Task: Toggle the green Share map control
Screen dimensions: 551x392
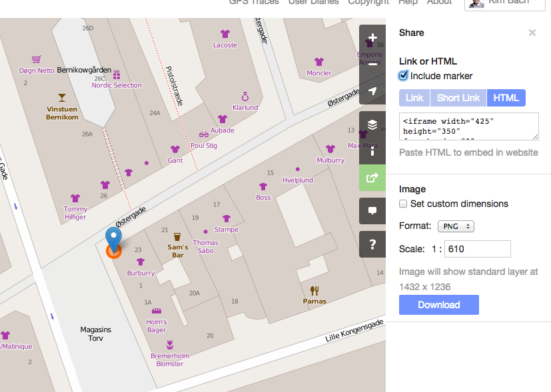Action: point(372,178)
